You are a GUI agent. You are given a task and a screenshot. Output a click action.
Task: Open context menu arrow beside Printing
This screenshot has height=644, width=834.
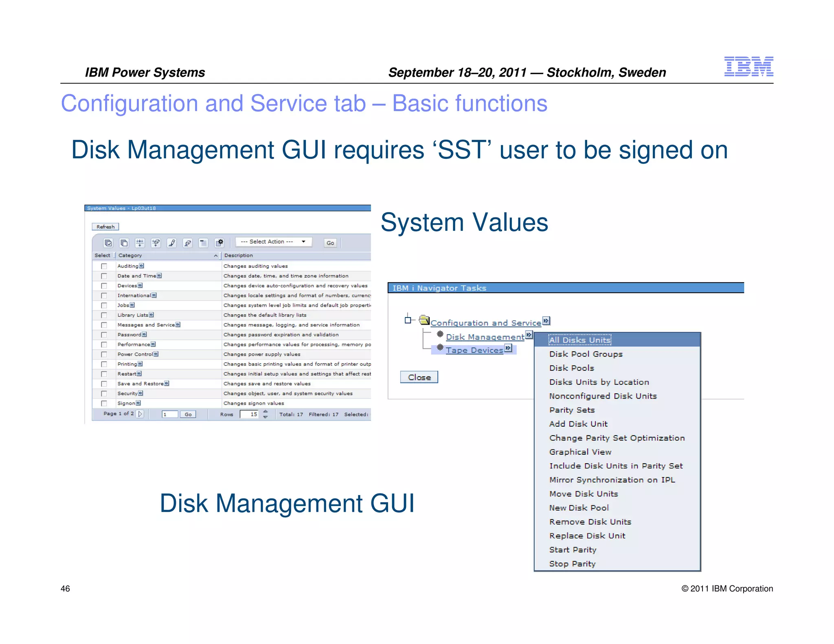(140, 364)
